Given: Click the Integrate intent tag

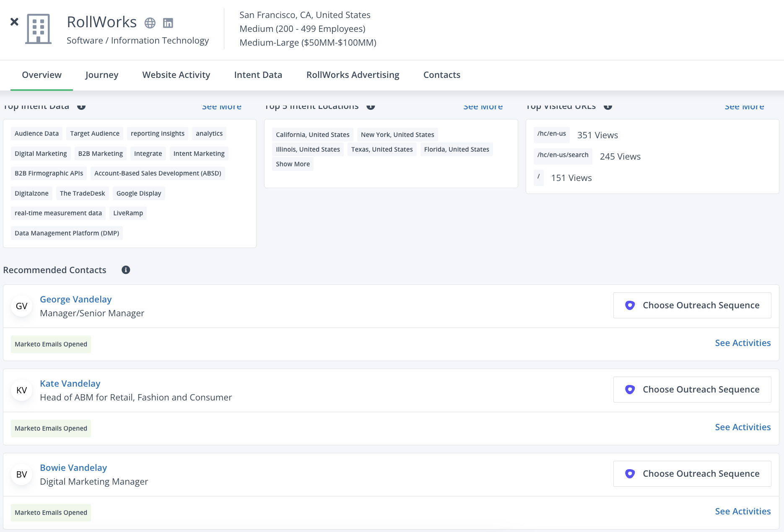Looking at the screenshot, I should [x=148, y=154].
